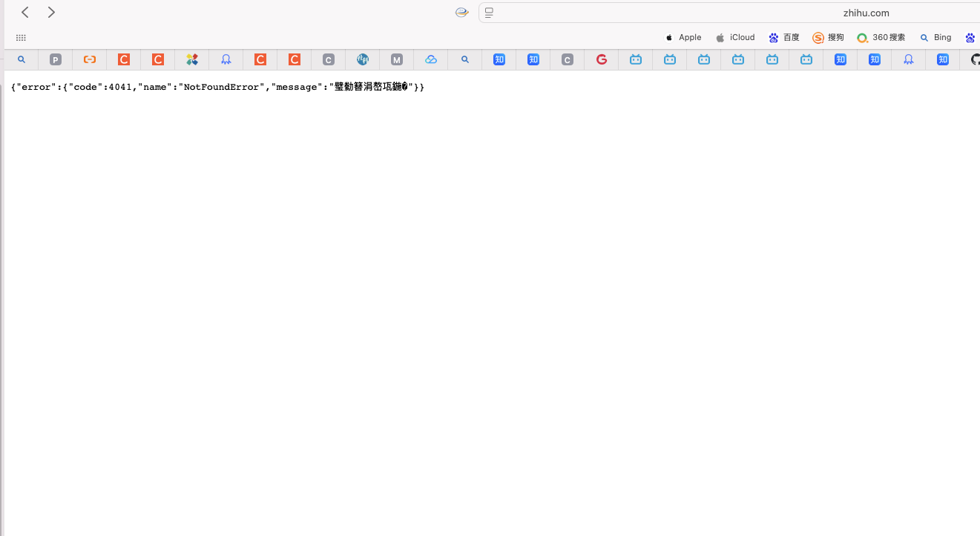Screen dimensions: 980x536
Task: Switch to the blue cloud icon tab
Action: coord(431,59)
